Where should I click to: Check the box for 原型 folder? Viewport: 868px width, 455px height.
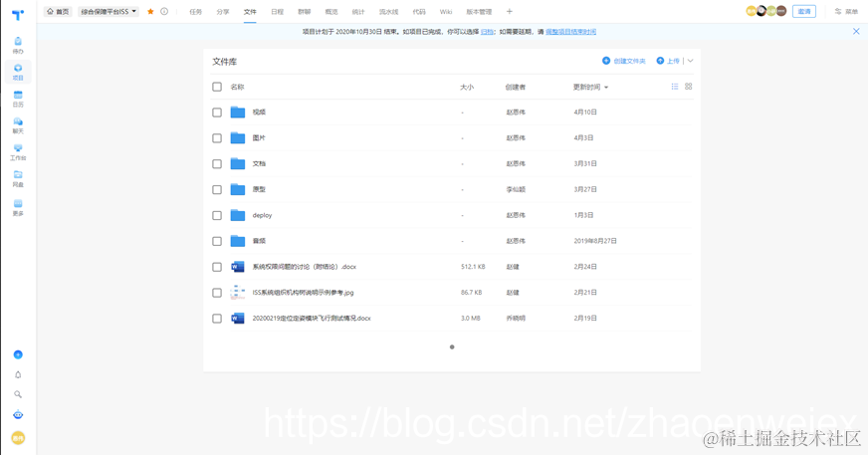click(217, 190)
